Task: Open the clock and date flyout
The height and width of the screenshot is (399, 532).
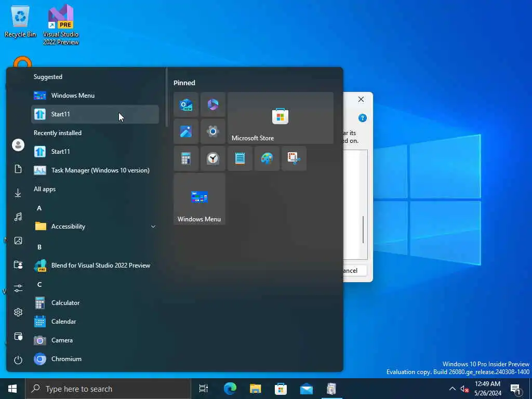Action: [x=487, y=389]
